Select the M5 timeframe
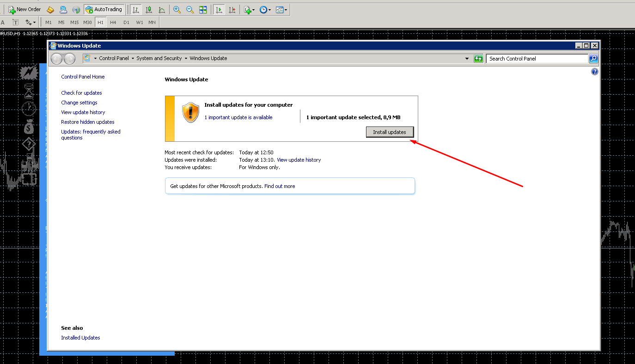 (x=61, y=22)
